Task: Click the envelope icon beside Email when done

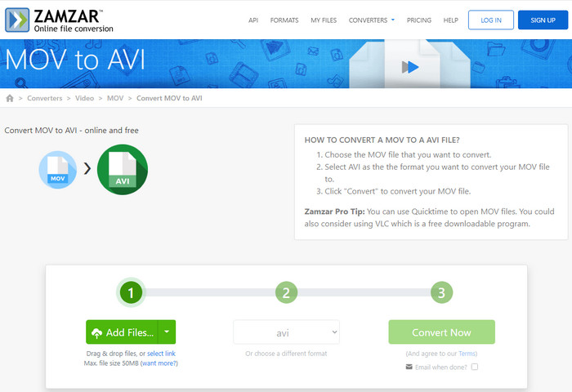Action: [409, 367]
